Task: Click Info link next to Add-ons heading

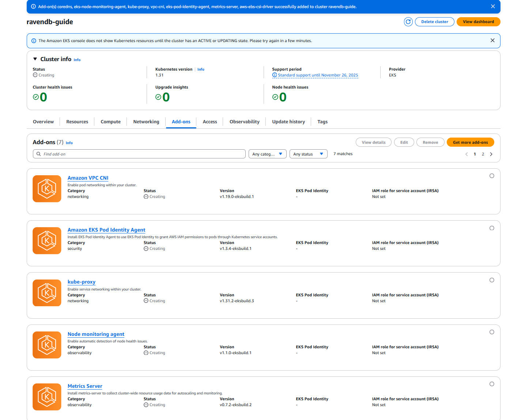Action: (69, 143)
